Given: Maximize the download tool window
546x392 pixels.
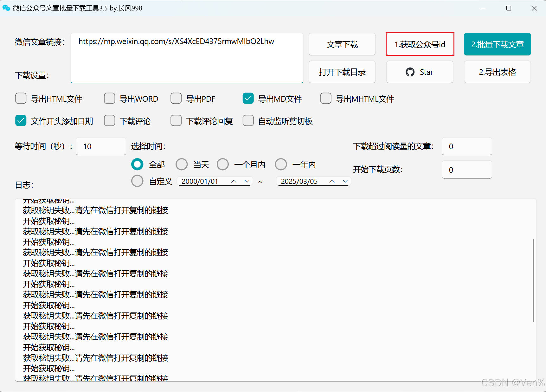Looking at the screenshot, I should [x=509, y=8].
